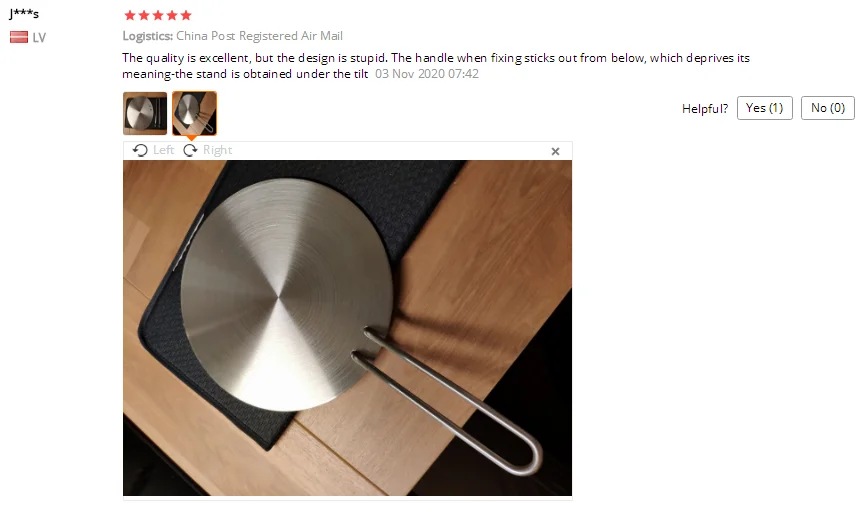Click the review date 03 Nov 2020

point(410,74)
